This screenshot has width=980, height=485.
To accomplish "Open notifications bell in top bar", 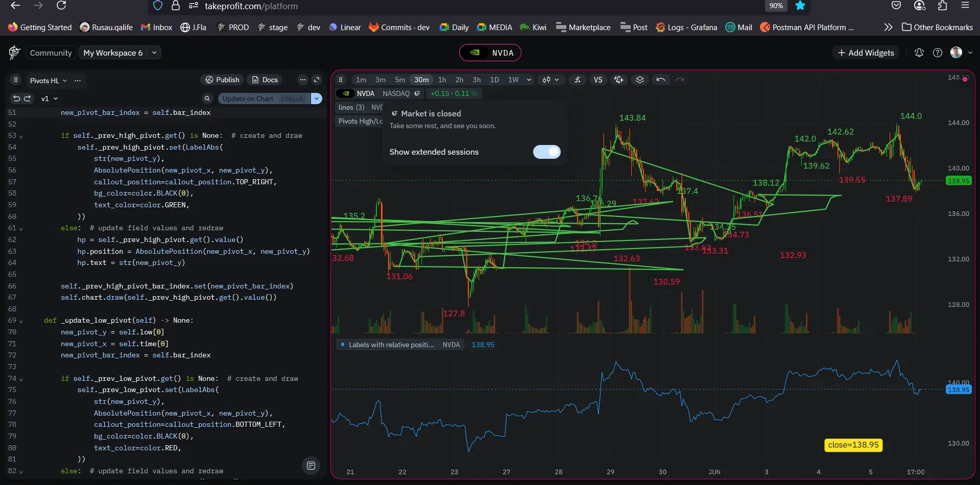I will [919, 53].
